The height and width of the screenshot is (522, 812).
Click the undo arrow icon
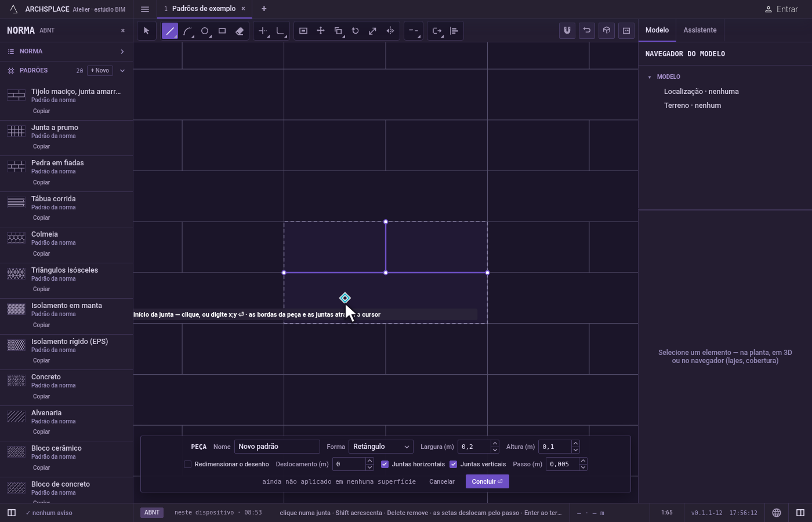coord(587,31)
